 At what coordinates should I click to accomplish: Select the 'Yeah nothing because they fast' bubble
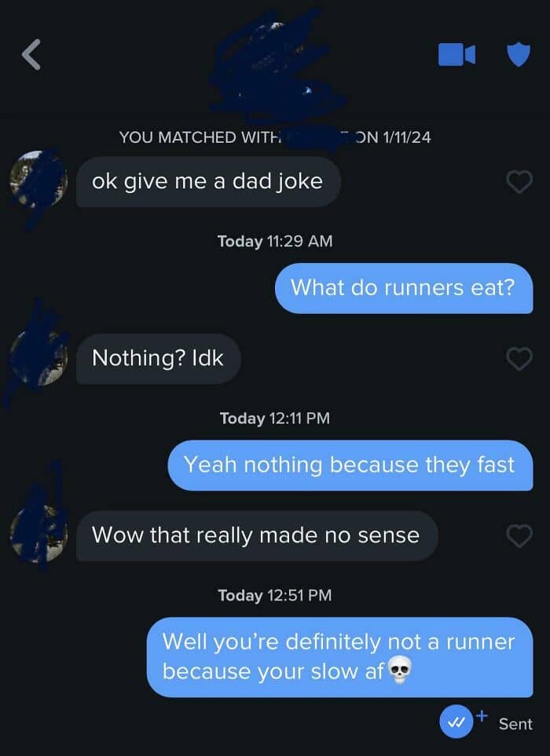(350, 466)
